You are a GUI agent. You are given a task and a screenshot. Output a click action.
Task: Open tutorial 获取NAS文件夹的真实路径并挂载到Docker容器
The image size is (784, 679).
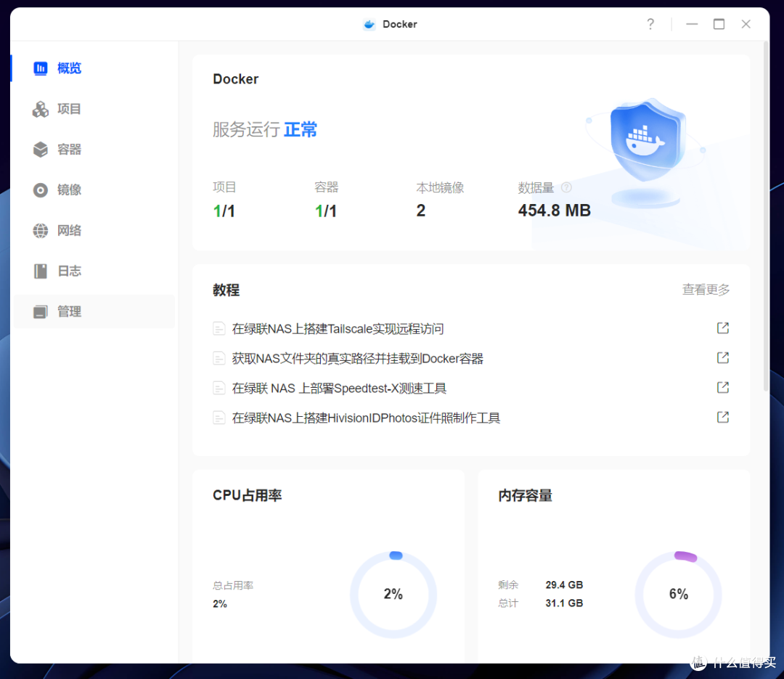357,358
